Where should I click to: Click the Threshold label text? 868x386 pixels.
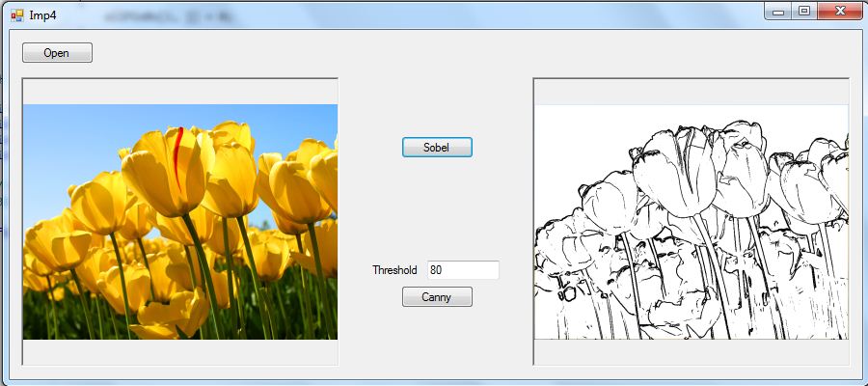(394, 270)
